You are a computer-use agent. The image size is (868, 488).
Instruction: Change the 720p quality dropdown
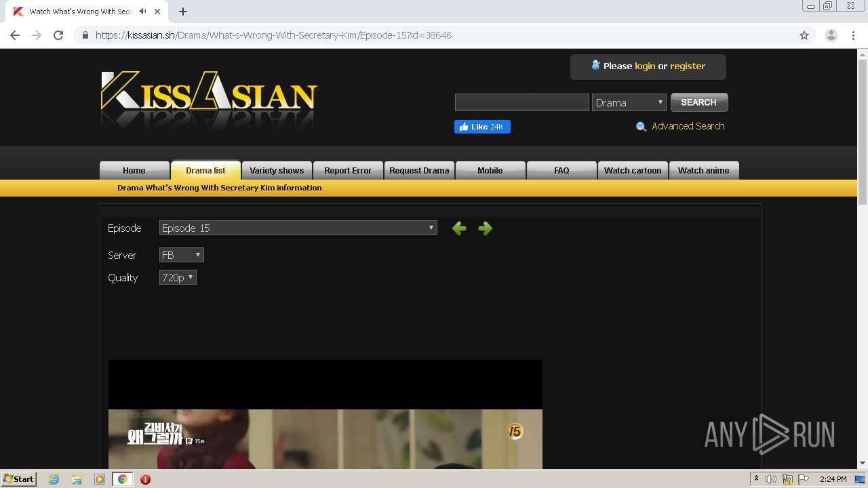coord(178,277)
